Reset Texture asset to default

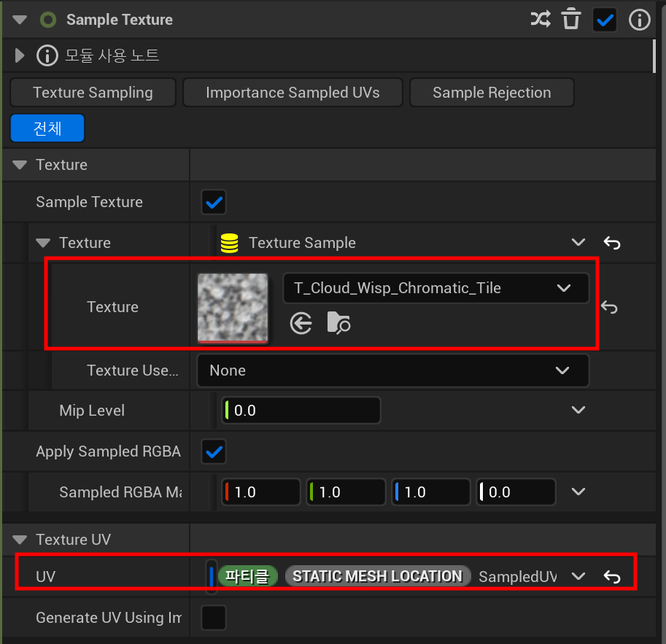click(x=609, y=307)
